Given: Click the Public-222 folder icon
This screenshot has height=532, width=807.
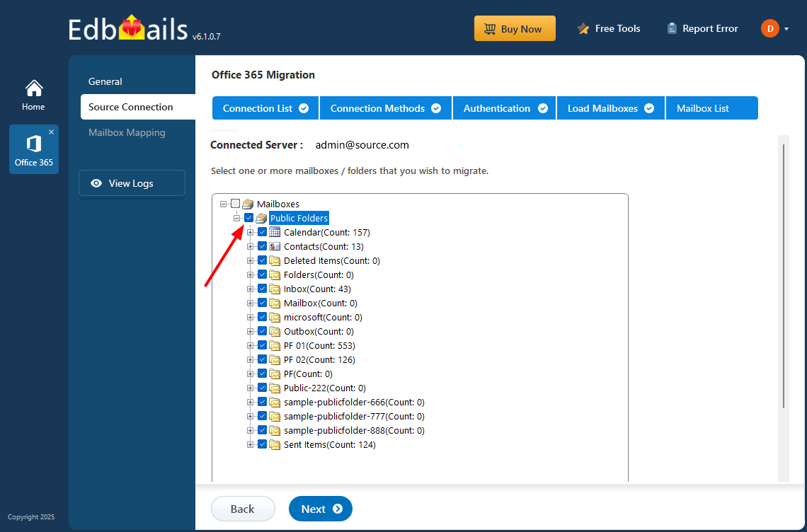Looking at the screenshot, I should point(275,388).
